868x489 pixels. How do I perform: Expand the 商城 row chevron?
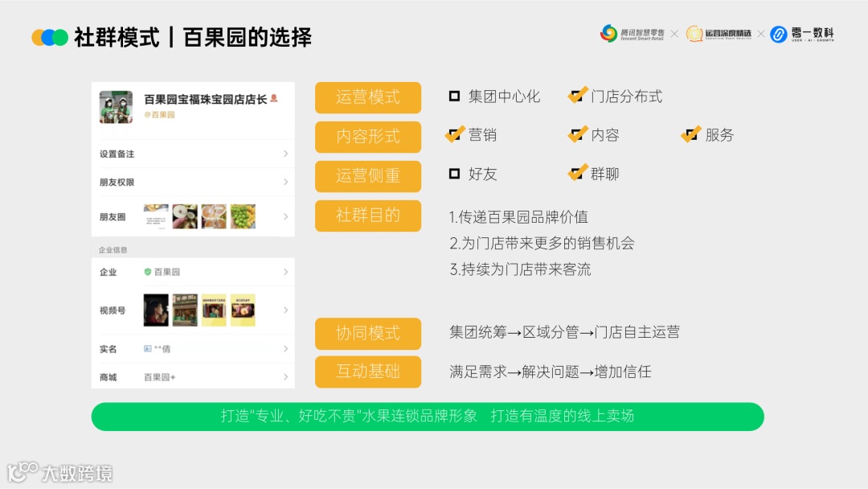(x=285, y=377)
